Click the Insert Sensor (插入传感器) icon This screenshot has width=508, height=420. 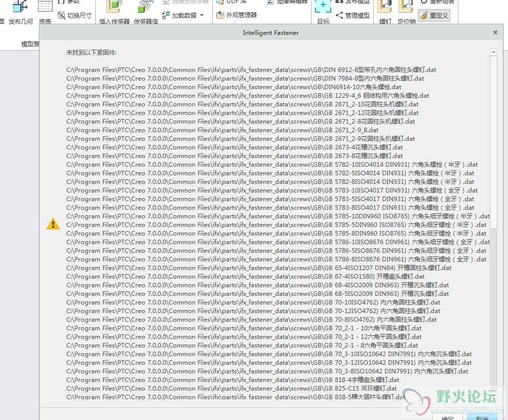coord(114,7)
